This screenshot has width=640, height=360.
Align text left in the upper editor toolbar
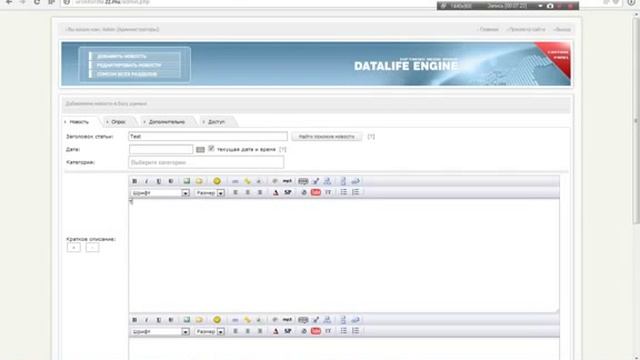tap(236, 192)
